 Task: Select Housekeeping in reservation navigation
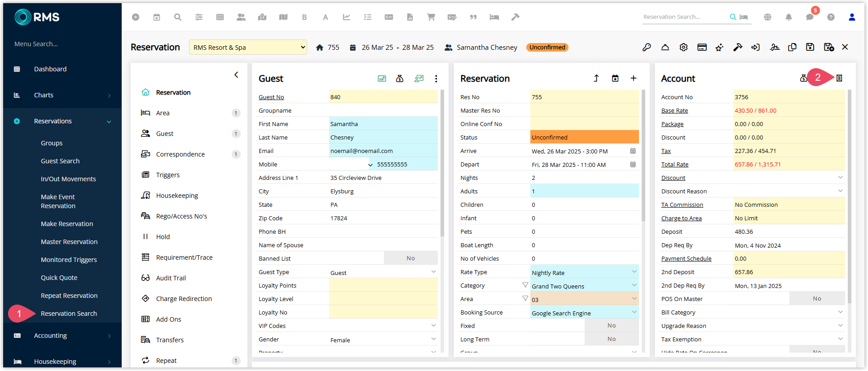coord(177,196)
